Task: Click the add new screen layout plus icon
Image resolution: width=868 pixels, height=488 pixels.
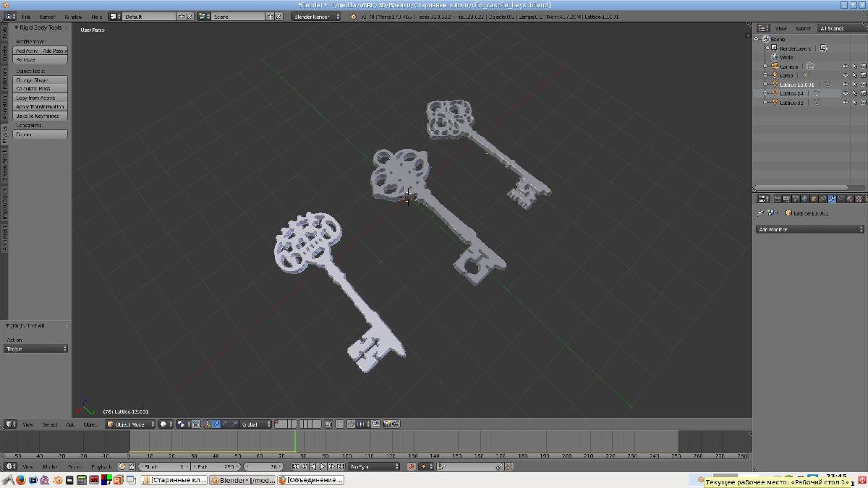Action: (181, 16)
